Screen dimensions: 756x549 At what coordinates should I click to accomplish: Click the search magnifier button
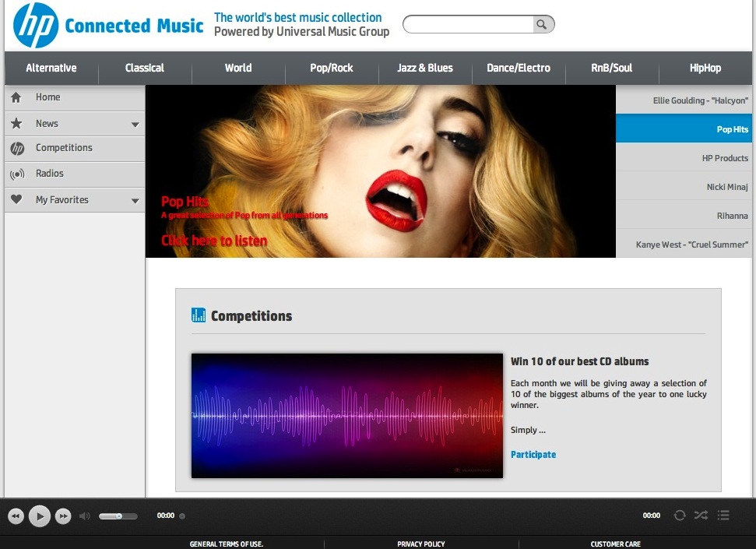pos(543,24)
